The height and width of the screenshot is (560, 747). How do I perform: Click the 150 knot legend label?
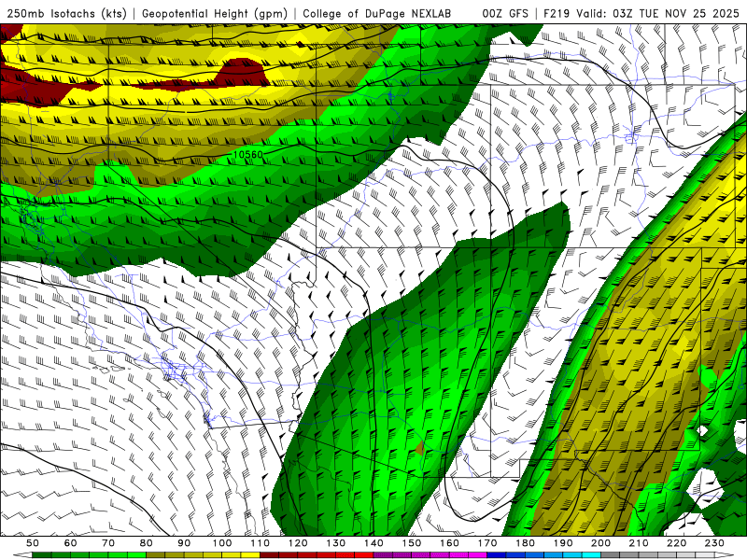coord(412,543)
